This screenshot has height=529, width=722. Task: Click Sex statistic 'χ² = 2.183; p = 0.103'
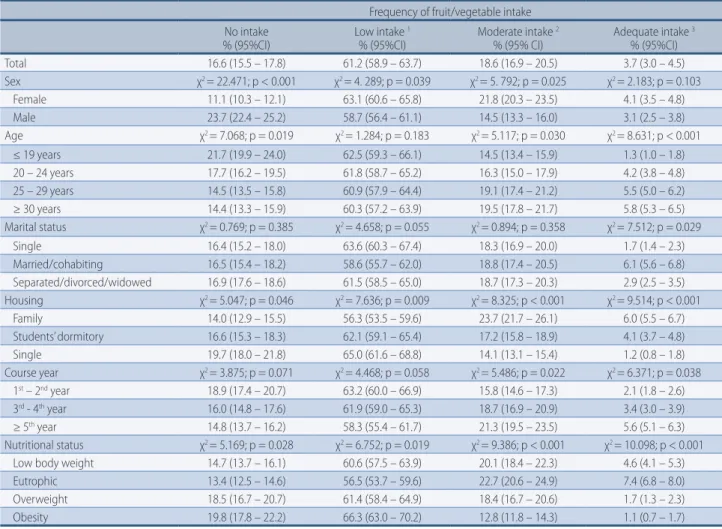[654, 81]
